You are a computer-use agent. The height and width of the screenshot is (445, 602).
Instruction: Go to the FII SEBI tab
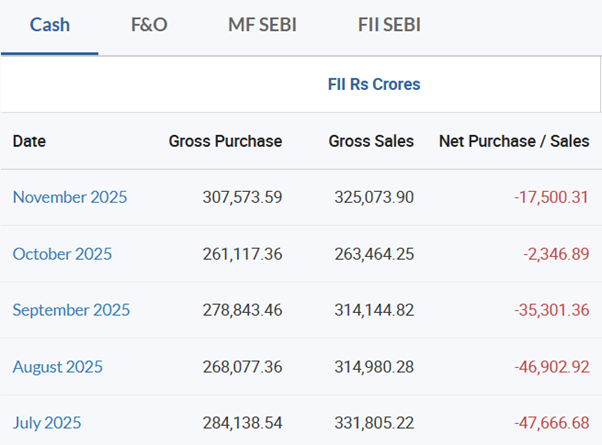click(389, 24)
